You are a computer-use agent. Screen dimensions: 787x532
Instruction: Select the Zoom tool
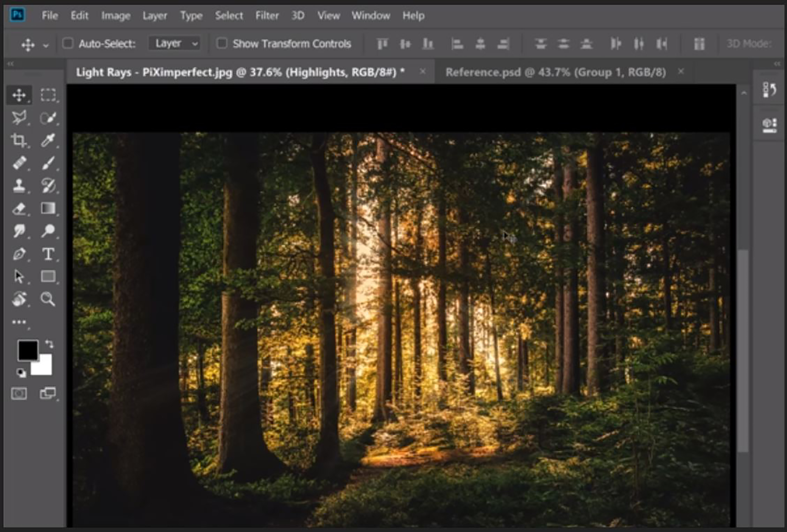[x=48, y=299]
